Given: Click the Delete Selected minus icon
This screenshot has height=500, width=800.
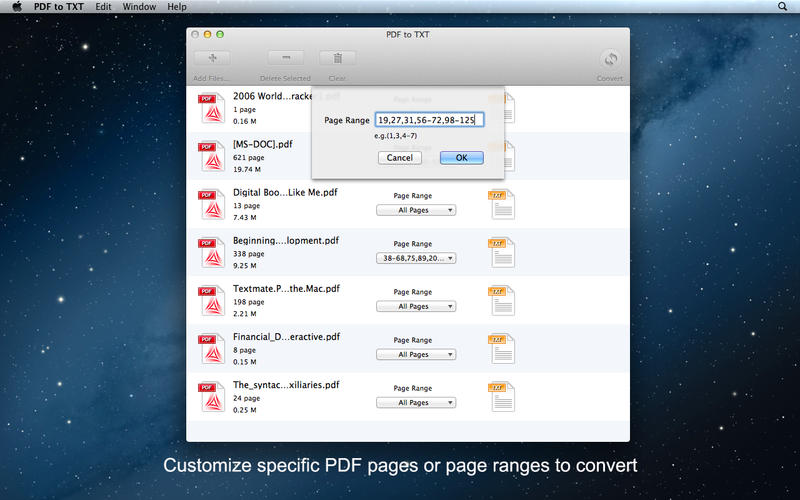Looking at the screenshot, I should coord(286,59).
